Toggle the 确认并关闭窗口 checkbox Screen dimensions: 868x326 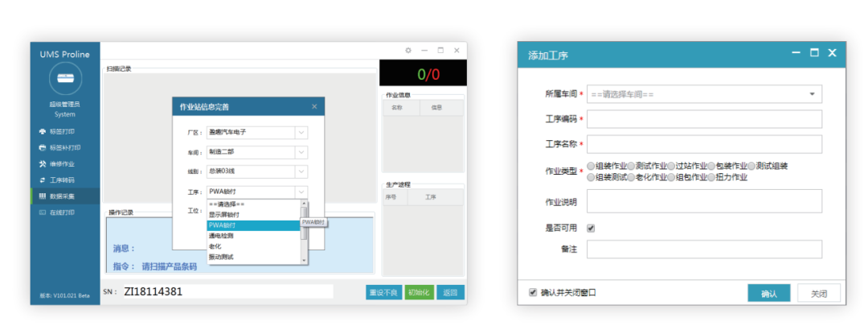pos(533,292)
